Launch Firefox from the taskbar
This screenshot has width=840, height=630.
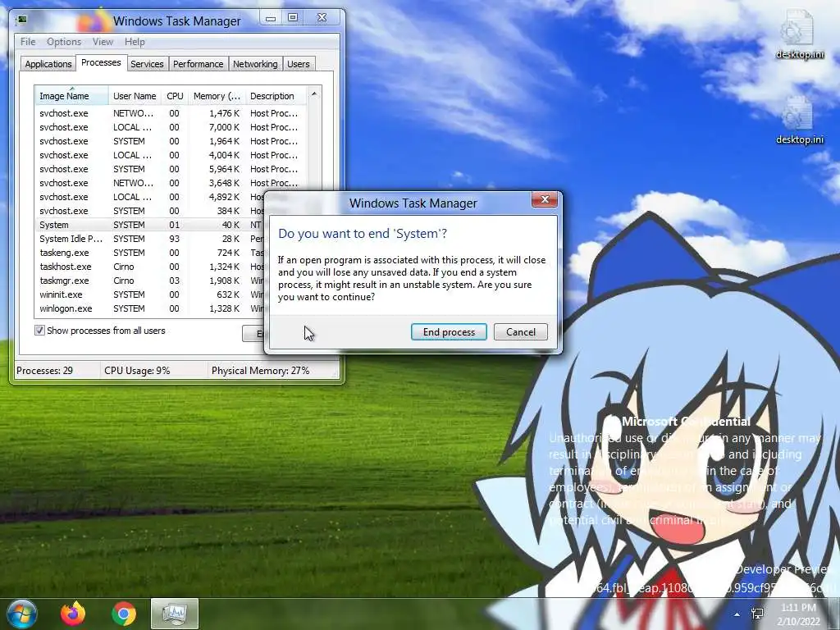pos(73,614)
